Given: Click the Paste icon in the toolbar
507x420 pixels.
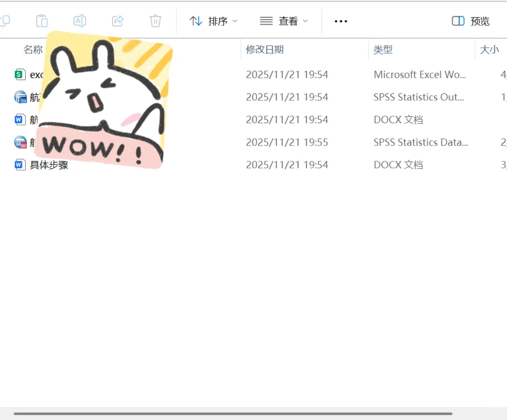Looking at the screenshot, I should click(42, 21).
